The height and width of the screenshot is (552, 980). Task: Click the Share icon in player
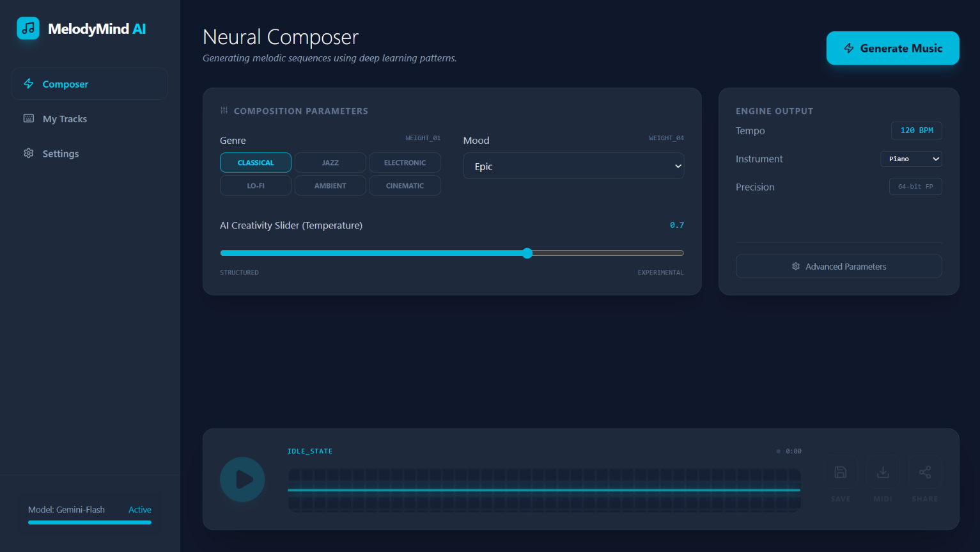[x=925, y=472]
